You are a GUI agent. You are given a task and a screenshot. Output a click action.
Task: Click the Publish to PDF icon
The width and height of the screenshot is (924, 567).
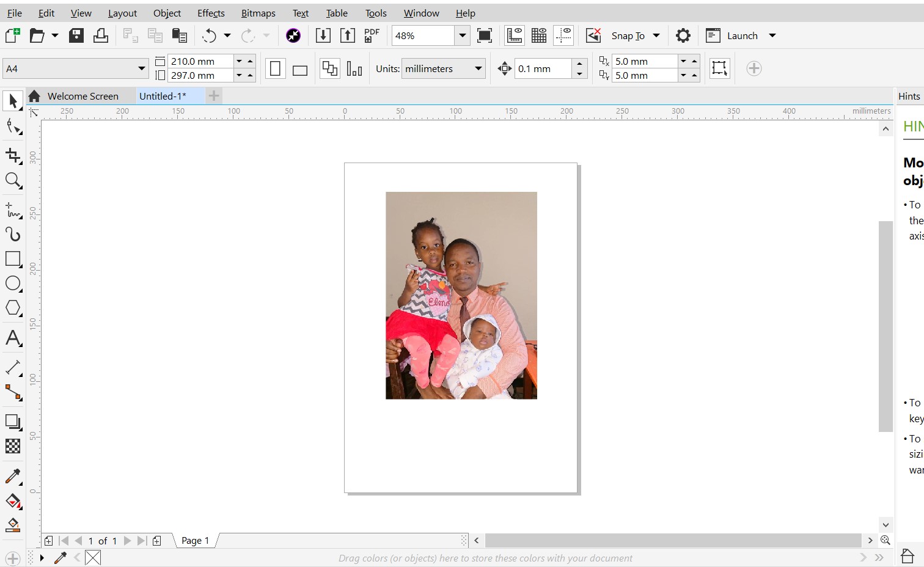click(x=372, y=35)
